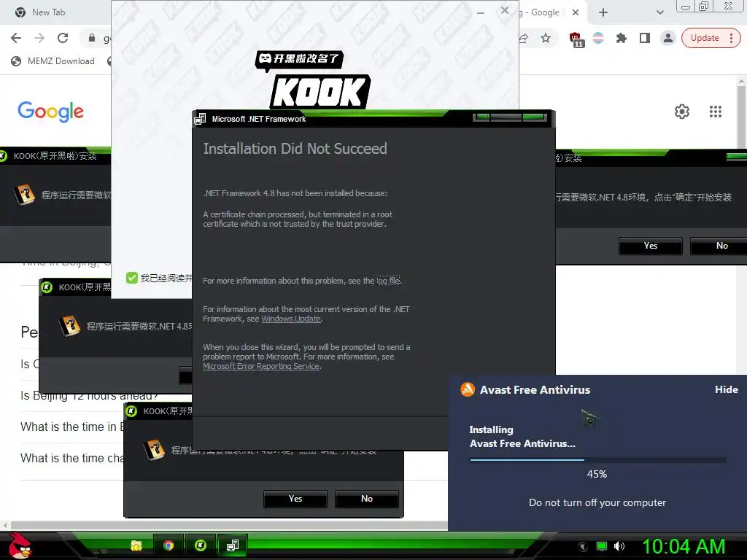The height and width of the screenshot is (560, 747).
Task: Switch to Chrome from the taskbar
Action: tap(169, 545)
